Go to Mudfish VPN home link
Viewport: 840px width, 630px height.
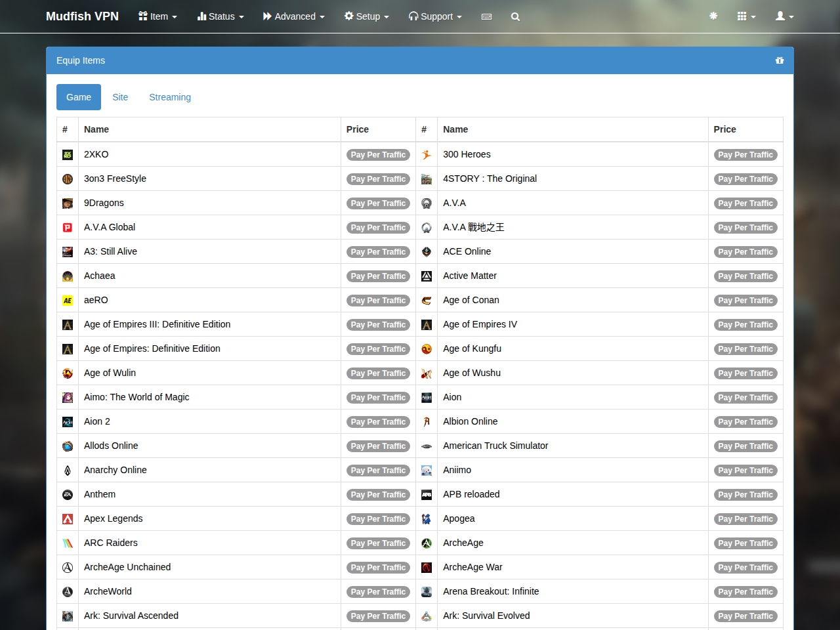[82, 16]
